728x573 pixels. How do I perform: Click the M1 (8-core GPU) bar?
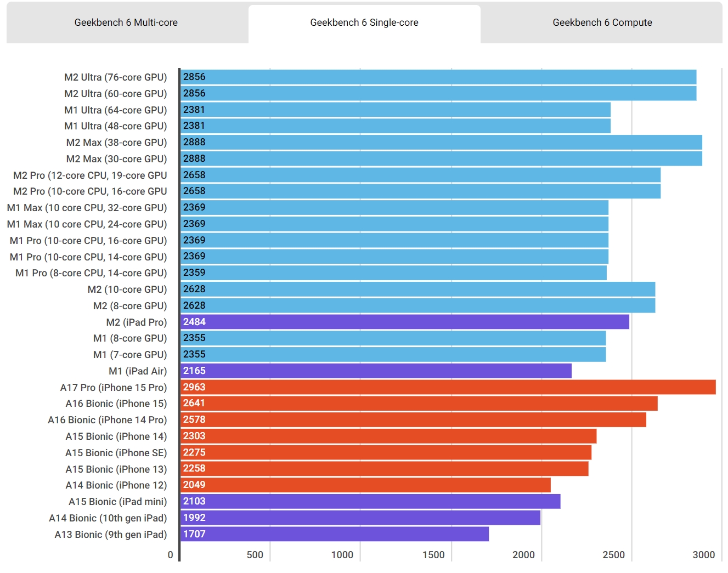[393, 338]
